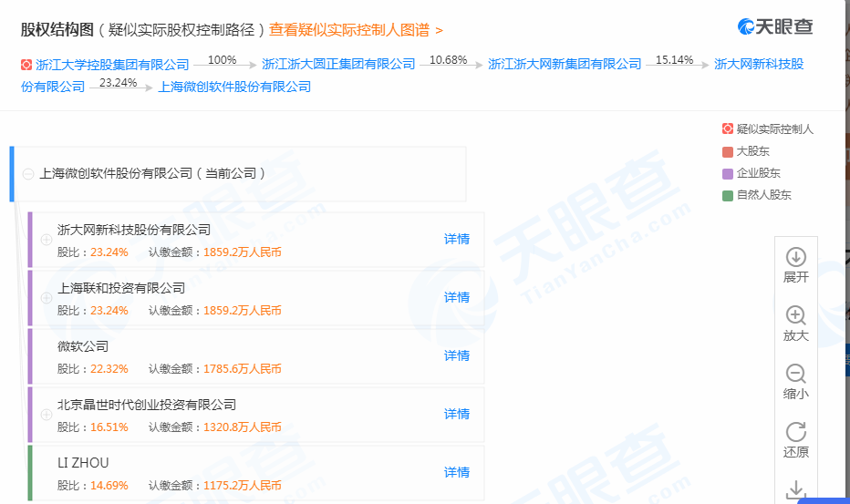
Task: Click the 15.14% percentage in the control path
Action: [674, 60]
